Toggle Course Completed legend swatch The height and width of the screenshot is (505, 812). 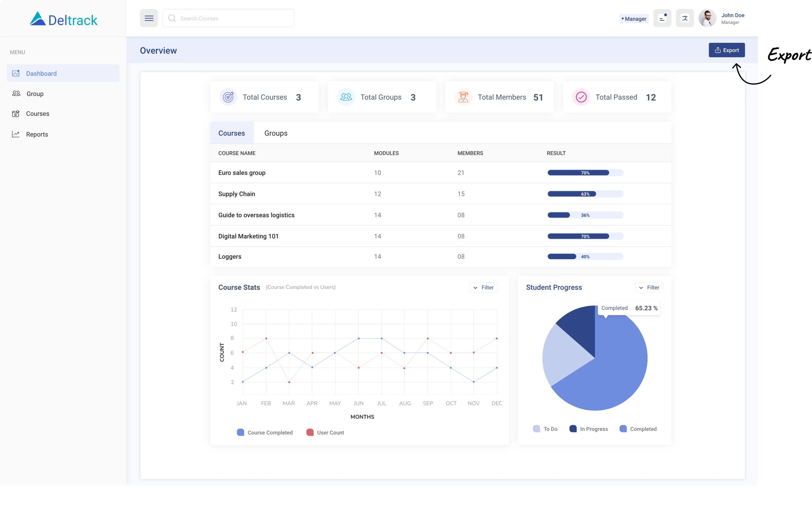[x=240, y=432]
